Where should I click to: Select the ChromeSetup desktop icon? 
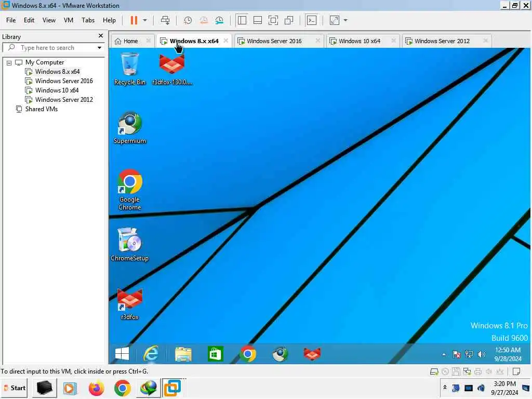[129, 245]
